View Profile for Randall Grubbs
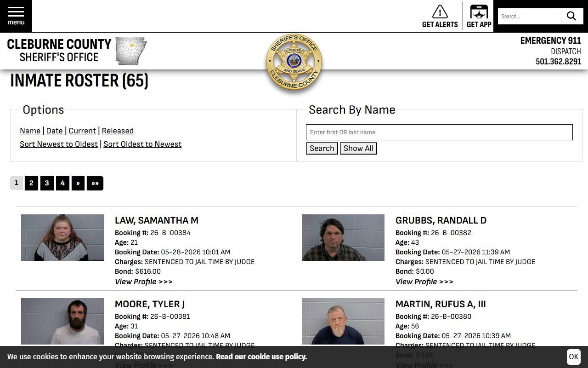This screenshot has height=368, width=588. coord(424,282)
